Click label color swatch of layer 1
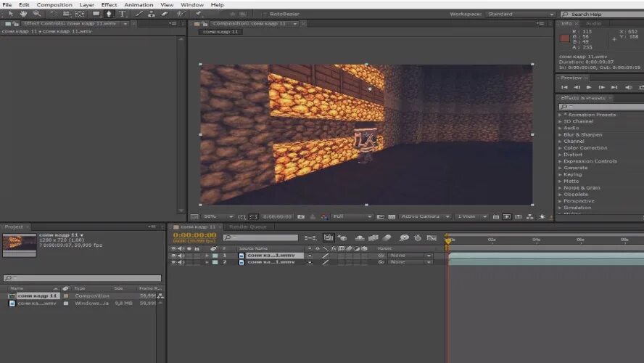644x363 pixels. coord(215,256)
